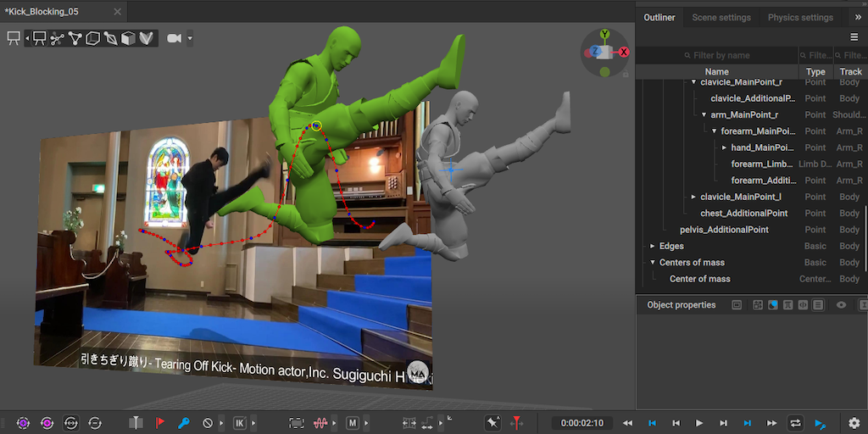This screenshot has height=434, width=868.
Task: Switch to the Scene settings tab
Action: pyautogui.click(x=721, y=18)
